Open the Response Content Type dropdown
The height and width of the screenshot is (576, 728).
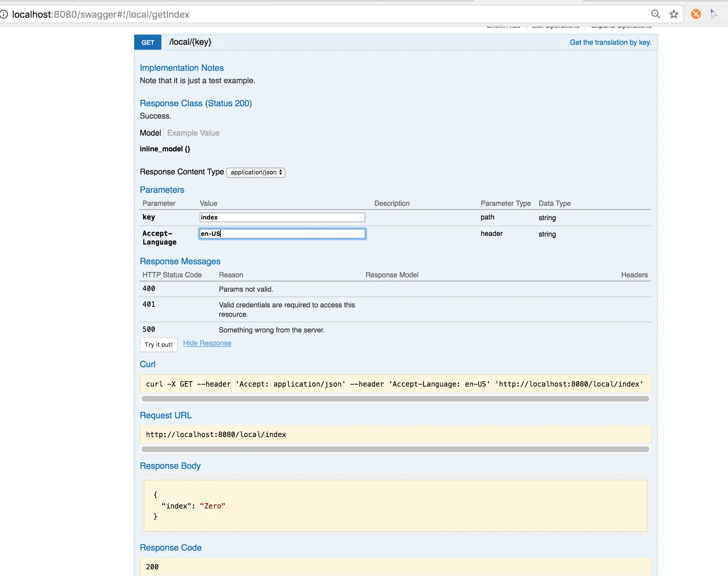pos(256,172)
